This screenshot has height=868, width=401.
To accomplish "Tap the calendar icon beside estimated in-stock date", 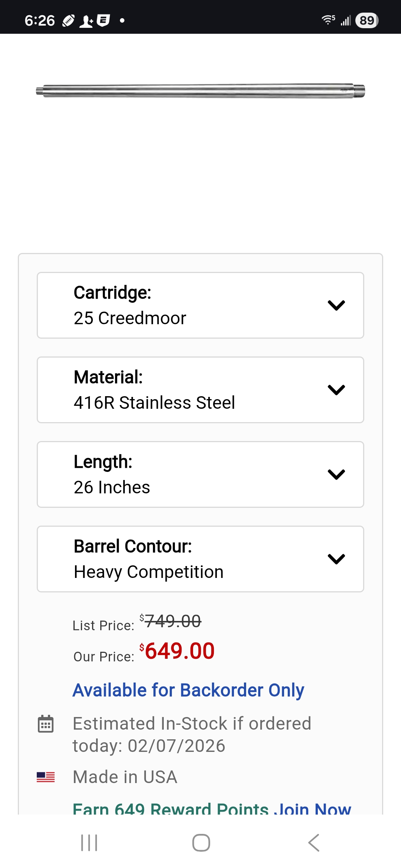I will pyautogui.click(x=46, y=724).
